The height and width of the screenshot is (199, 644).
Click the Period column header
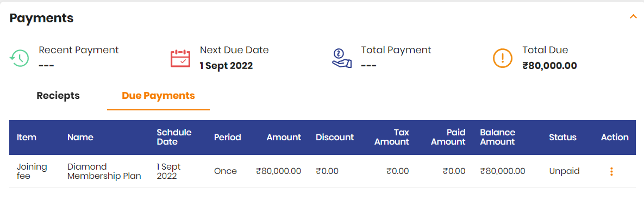coord(228,138)
